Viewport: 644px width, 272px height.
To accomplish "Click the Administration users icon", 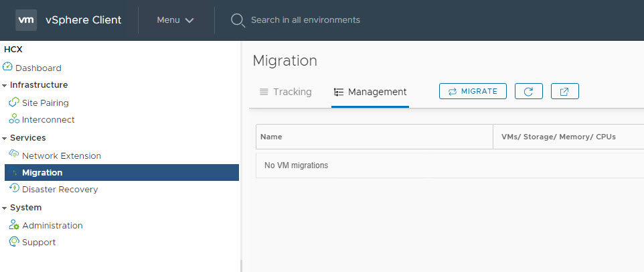I will coord(14,225).
